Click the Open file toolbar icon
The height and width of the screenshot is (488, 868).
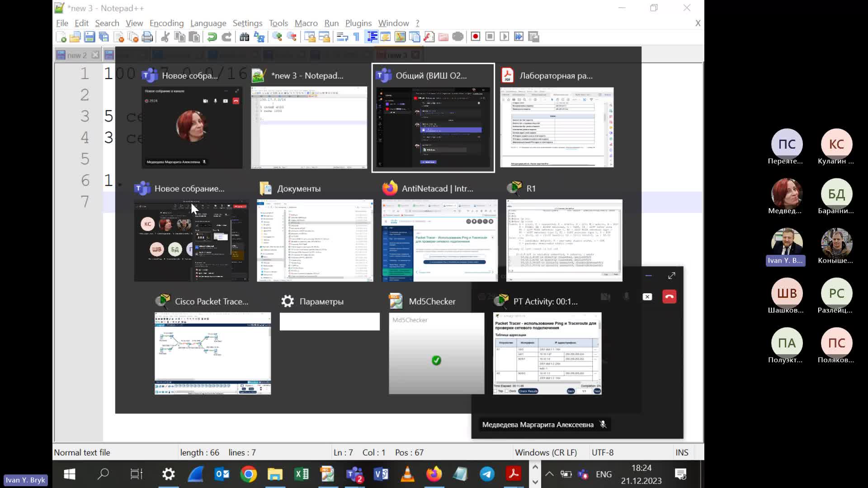[x=75, y=37]
